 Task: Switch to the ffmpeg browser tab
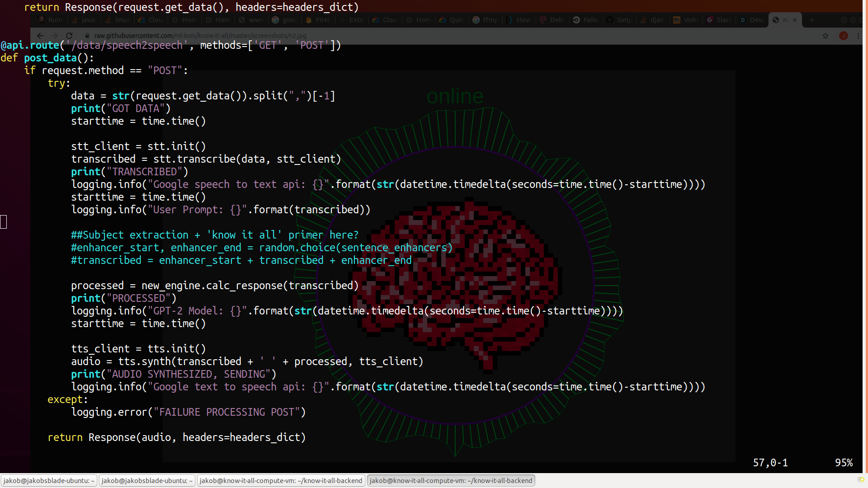point(486,20)
